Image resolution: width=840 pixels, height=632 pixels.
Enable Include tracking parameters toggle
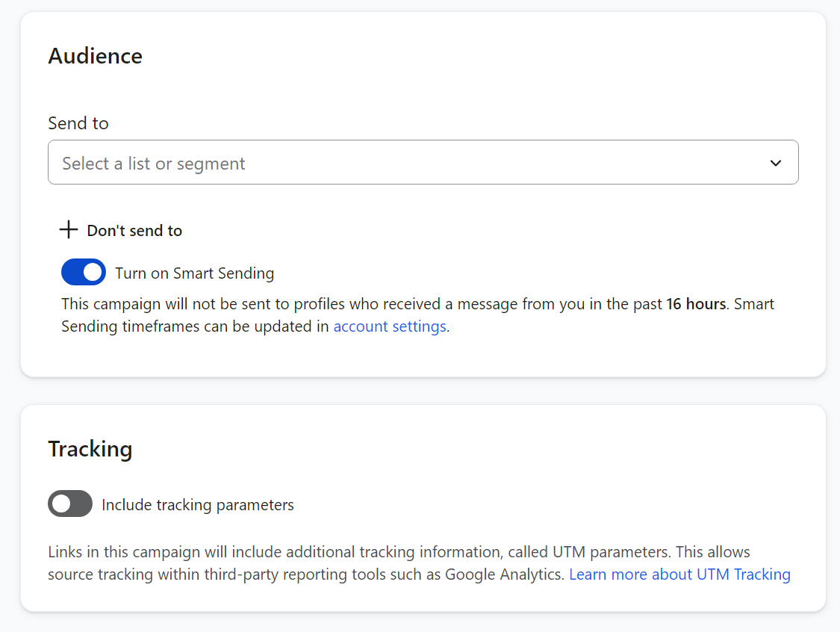pos(70,504)
